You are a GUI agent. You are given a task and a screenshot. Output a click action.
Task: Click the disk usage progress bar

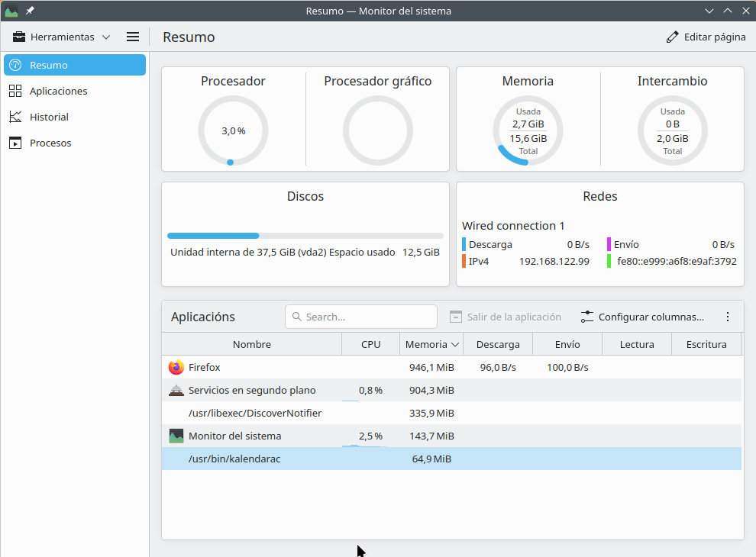(305, 236)
